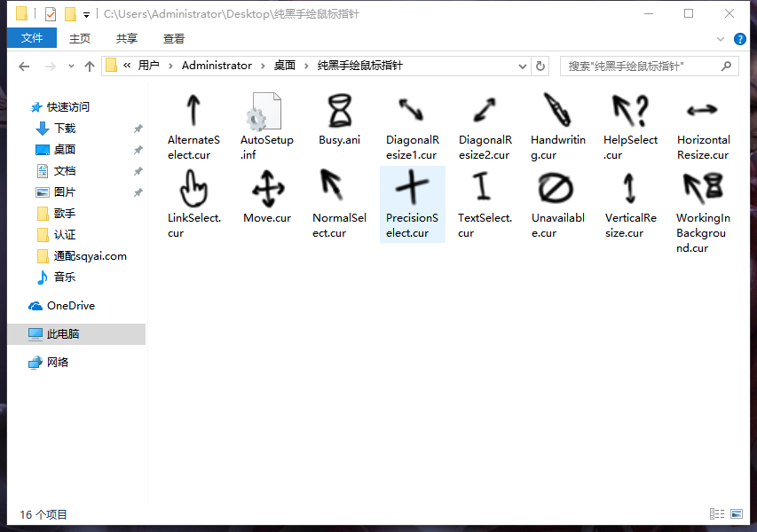Screen dimensions: 757x532
Task: Switch to large icons view layout
Action: (737, 514)
